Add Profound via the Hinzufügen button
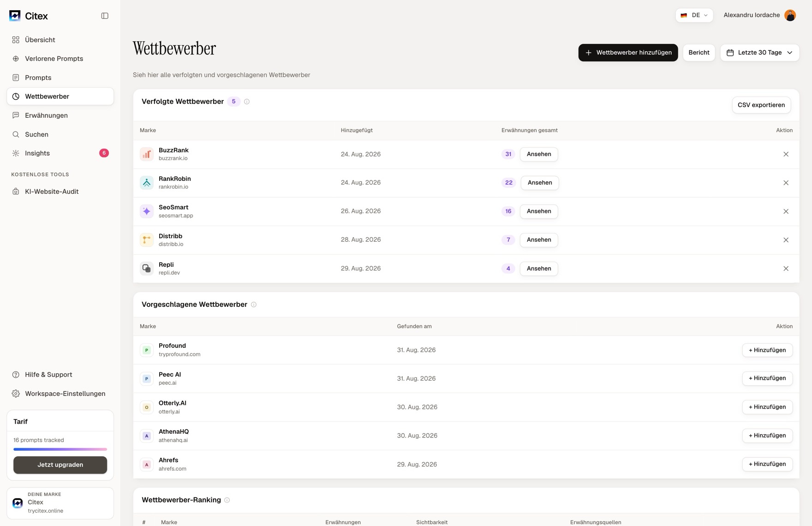Screen dimensions: 812x526 click(x=767, y=350)
